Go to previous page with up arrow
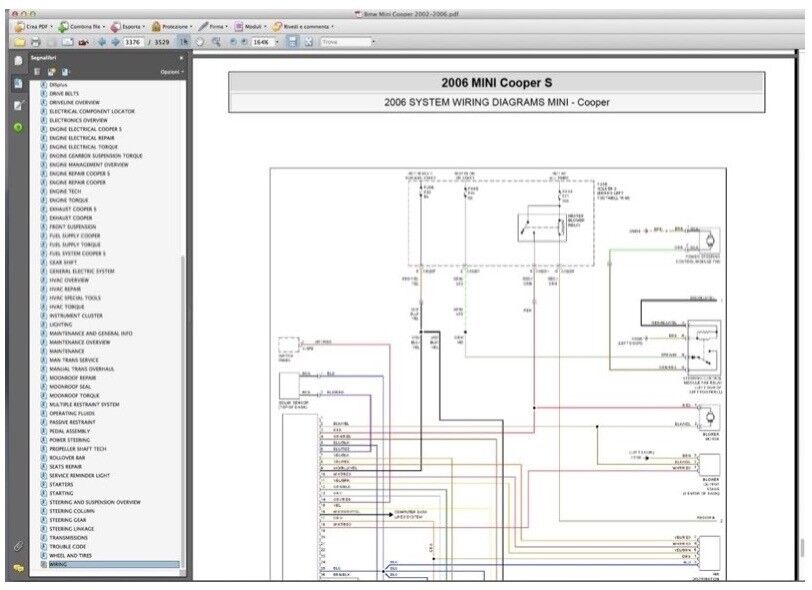Viewport: 812px width, 590px height. click(x=101, y=42)
